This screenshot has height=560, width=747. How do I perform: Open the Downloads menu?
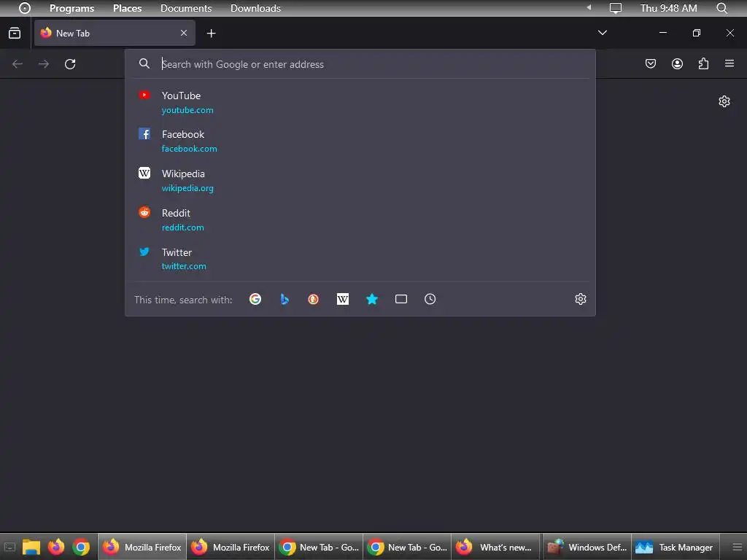coord(255,8)
